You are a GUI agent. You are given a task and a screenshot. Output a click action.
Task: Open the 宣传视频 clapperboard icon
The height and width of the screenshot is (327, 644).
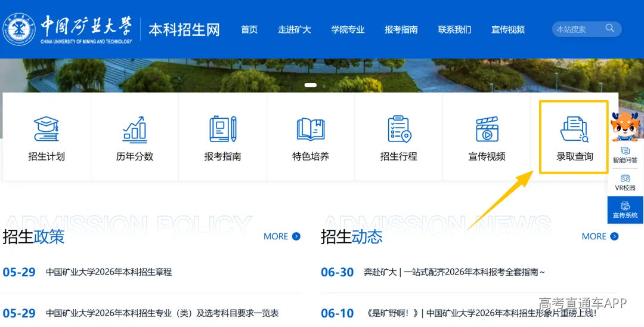coord(487,129)
